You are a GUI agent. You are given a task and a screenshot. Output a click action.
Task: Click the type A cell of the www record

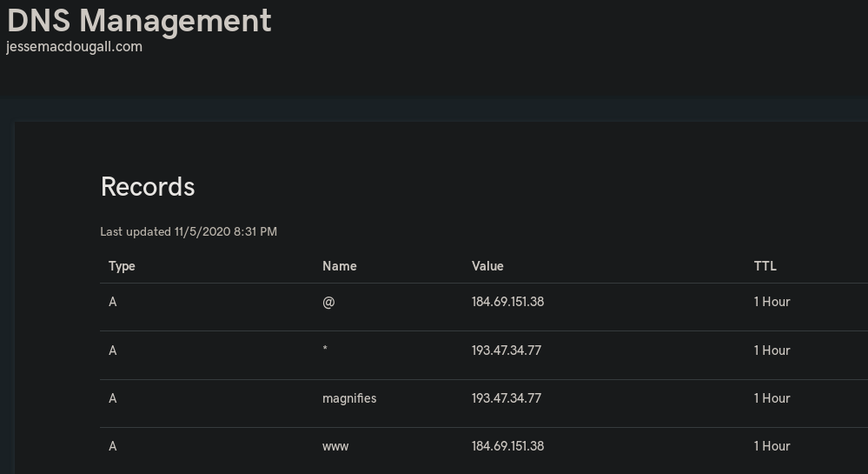113,446
